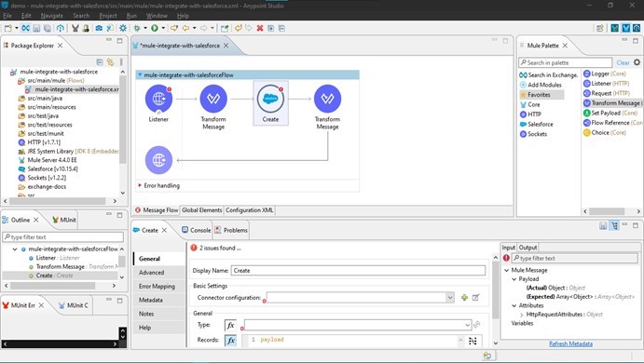The height and width of the screenshot is (363, 644).
Task: Switch to the Output metadata tab
Action: pyautogui.click(x=528, y=248)
